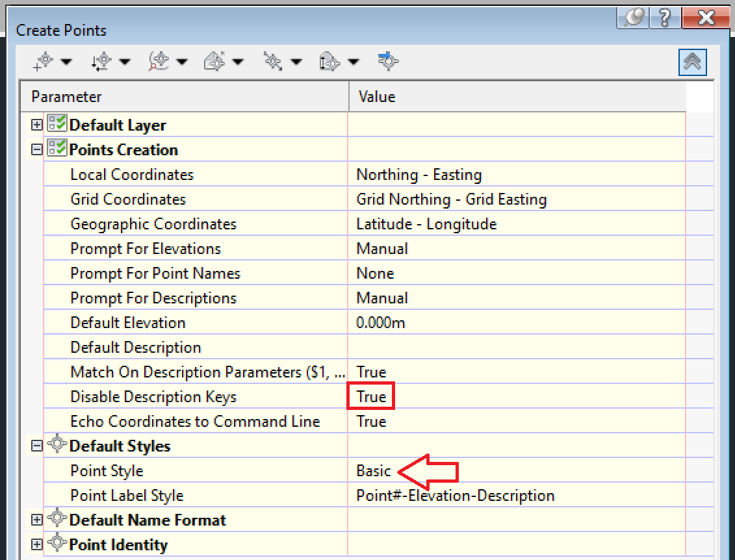Select the Slope points creation tool

click(330, 61)
